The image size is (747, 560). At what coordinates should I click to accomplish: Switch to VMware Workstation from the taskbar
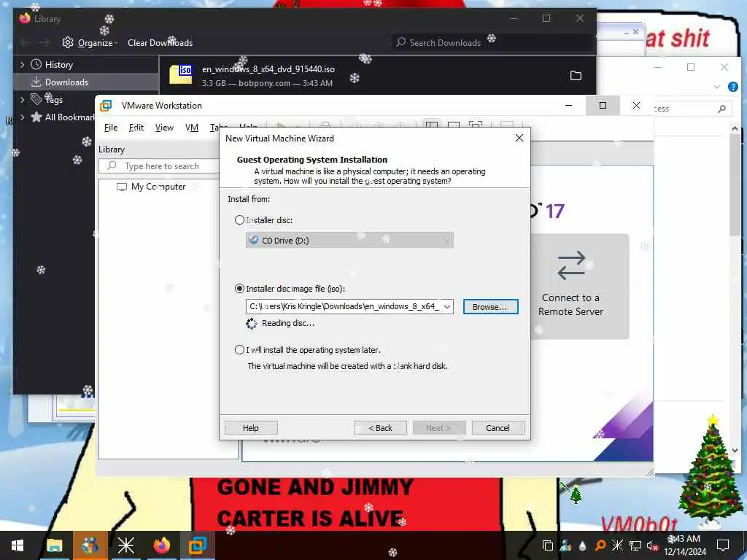[x=197, y=545]
